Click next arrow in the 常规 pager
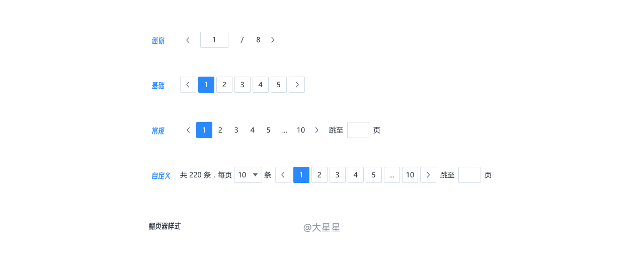The width and height of the screenshot is (644, 253). [316, 130]
